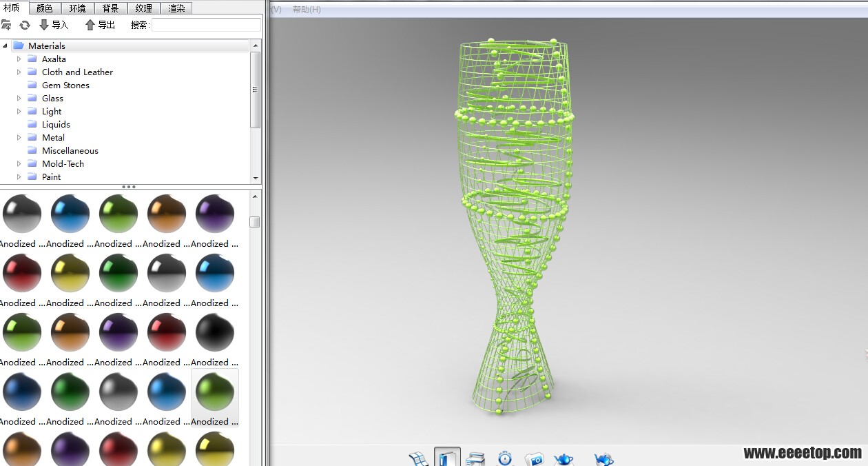Viewport: 868px width, 466px height.
Task: Click the rightmost teapot icon with arrow
Action: [603, 459]
